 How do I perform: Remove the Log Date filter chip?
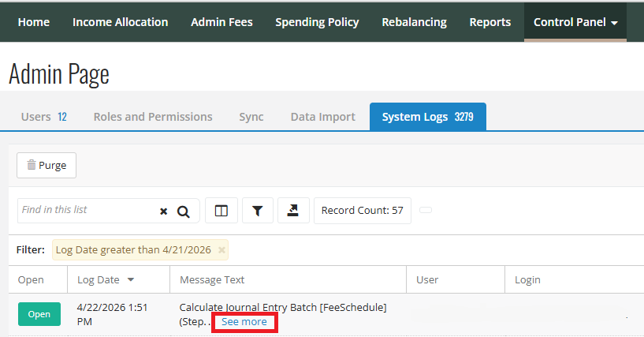[x=221, y=250]
